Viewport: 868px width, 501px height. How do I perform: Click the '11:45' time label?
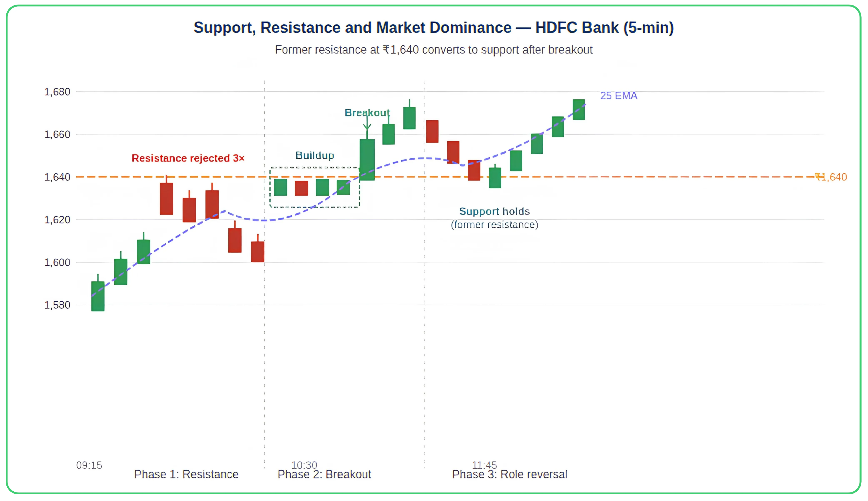(484, 465)
